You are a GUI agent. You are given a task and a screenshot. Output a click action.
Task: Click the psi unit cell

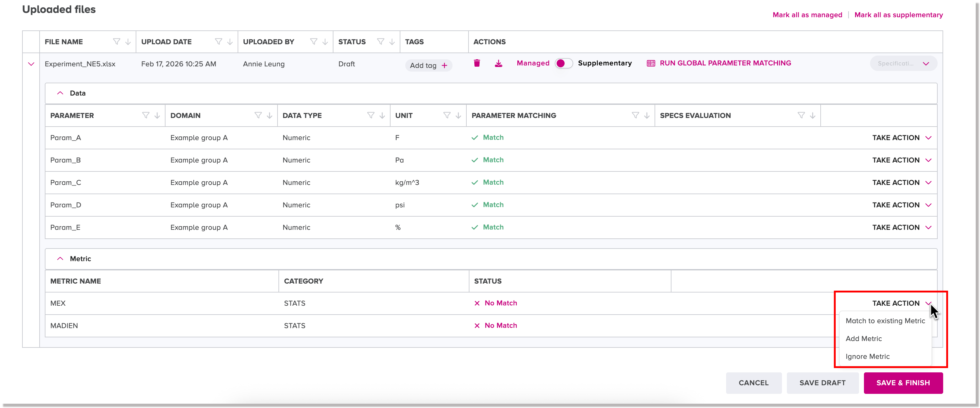click(x=400, y=205)
